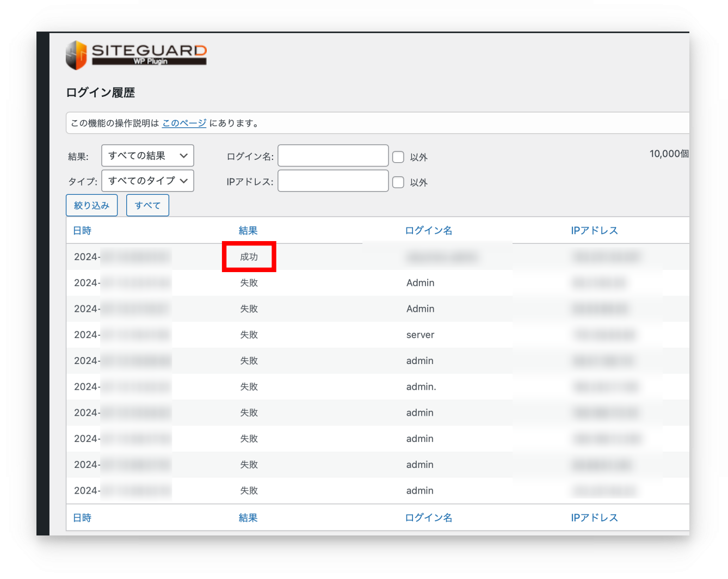Focus the ログイン名 text field
This screenshot has height=579, width=728.
[333, 156]
